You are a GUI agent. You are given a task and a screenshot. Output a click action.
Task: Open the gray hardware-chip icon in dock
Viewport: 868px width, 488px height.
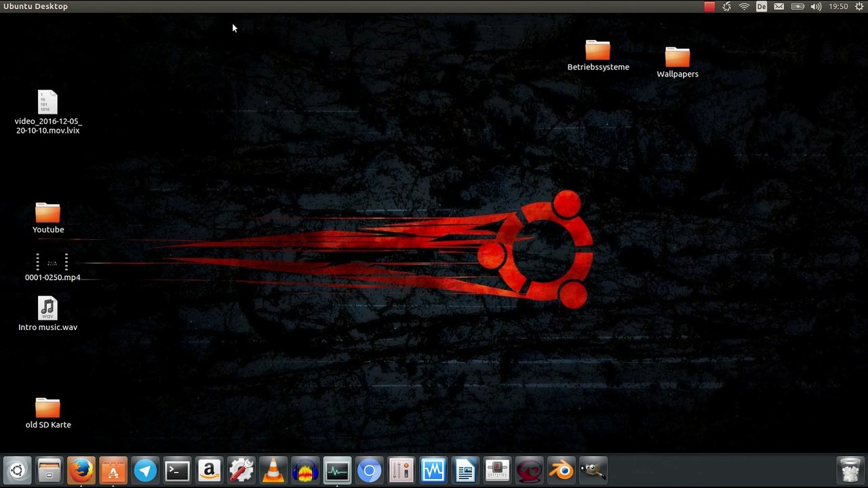[497, 470]
